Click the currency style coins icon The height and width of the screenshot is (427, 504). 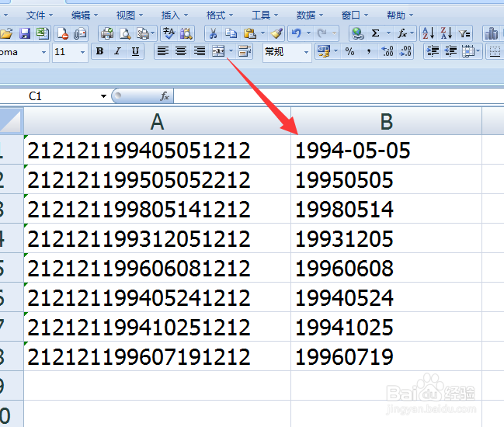(x=324, y=51)
